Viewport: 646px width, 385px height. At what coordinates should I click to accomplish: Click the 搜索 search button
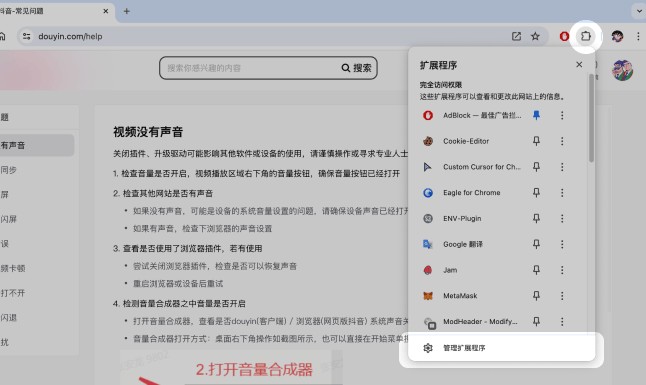point(356,68)
